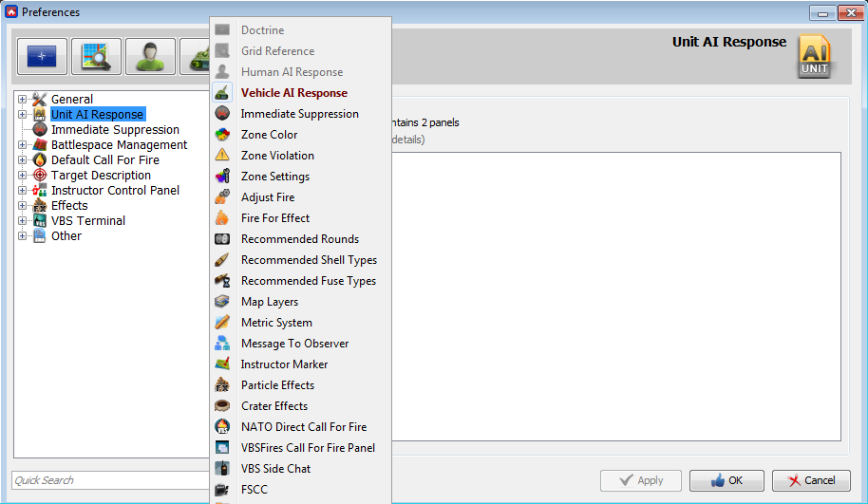Click the Recommended Rounds menu icon
Screen dimensions: 868x504
[222, 239]
